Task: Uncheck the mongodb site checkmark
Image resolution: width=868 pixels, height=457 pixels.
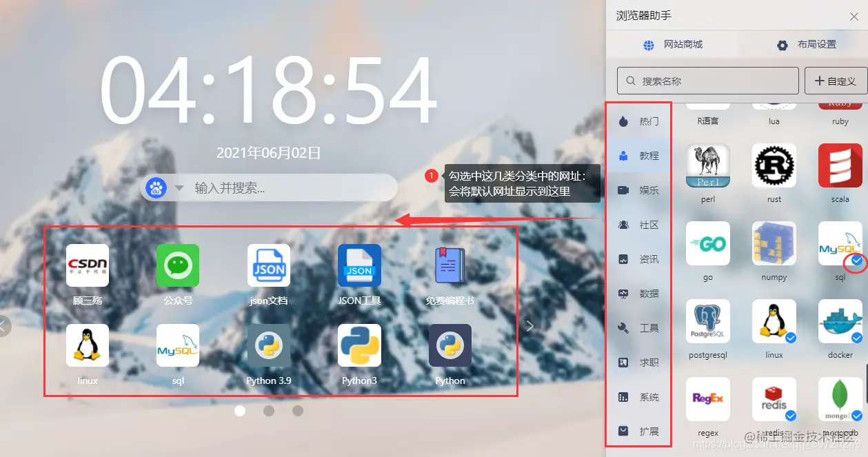Action: 857,416
